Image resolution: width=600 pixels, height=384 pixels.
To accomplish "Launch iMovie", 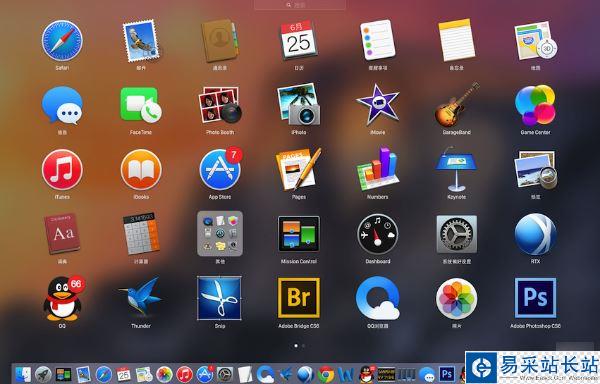I will click(378, 105).
